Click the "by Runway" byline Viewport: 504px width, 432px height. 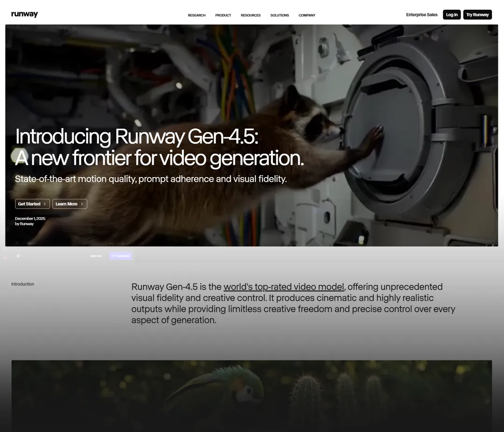click(x=24, y=224)
